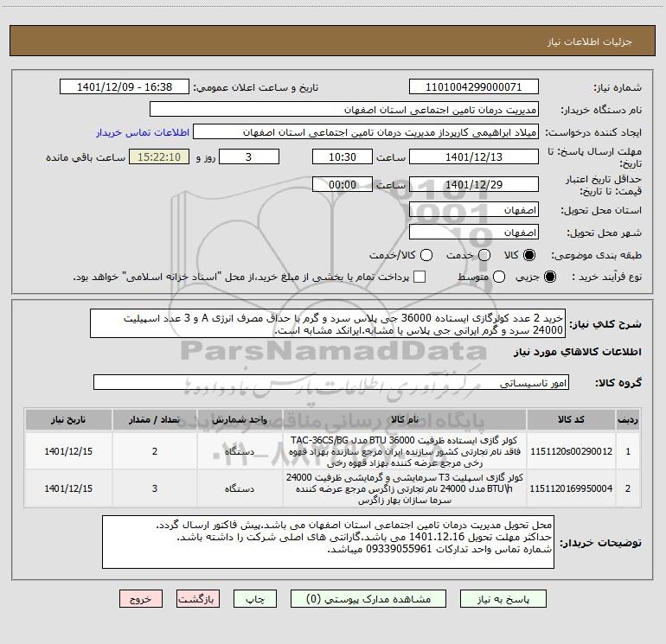Screen dimensions: 666x644
Task: Click product code 1151120s00290012 cell
Action: coord(571,451)
